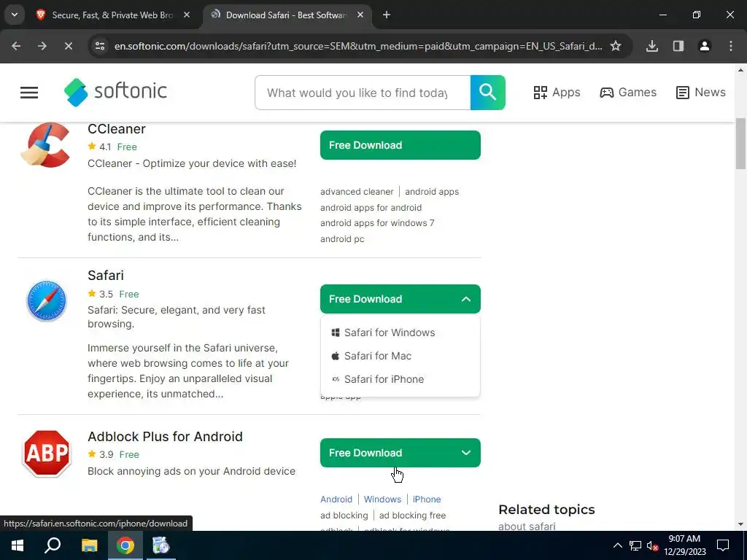Choose Safari for Windows
The image size is (747, 560).
tap(384, 332)
